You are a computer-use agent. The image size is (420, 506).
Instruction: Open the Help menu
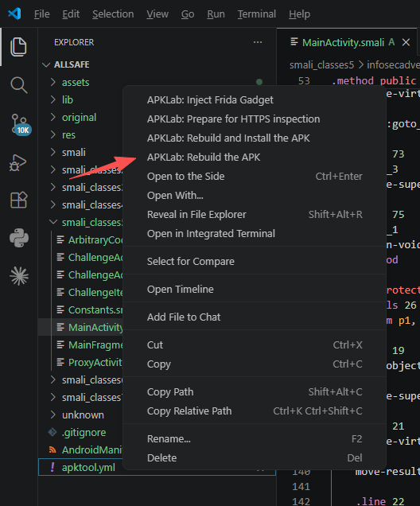[299, 14]
